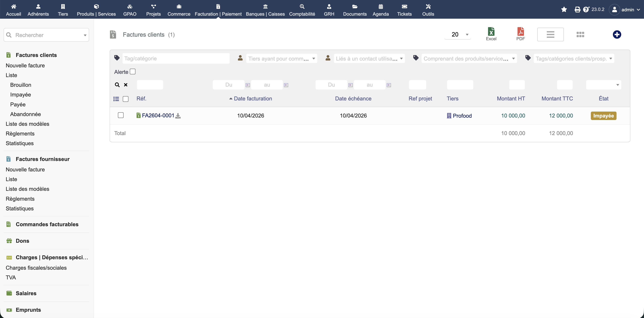This screenshot has height=318, width=644.
Task: Expand the État filter dropdown
Action: pyautogui.click(x=603, y=85)
